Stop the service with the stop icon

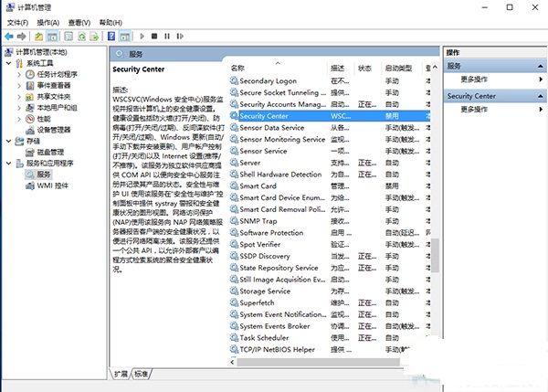[154, 36]
